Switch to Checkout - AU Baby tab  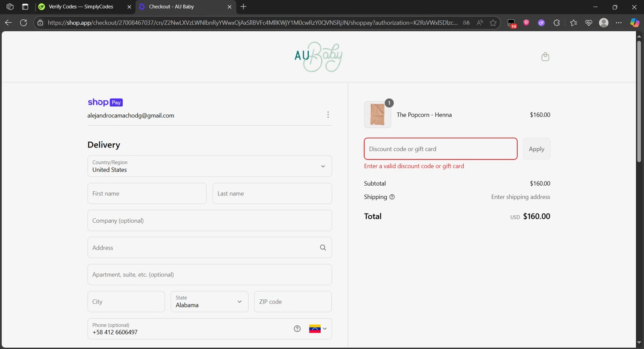click(x=171, y=7)
